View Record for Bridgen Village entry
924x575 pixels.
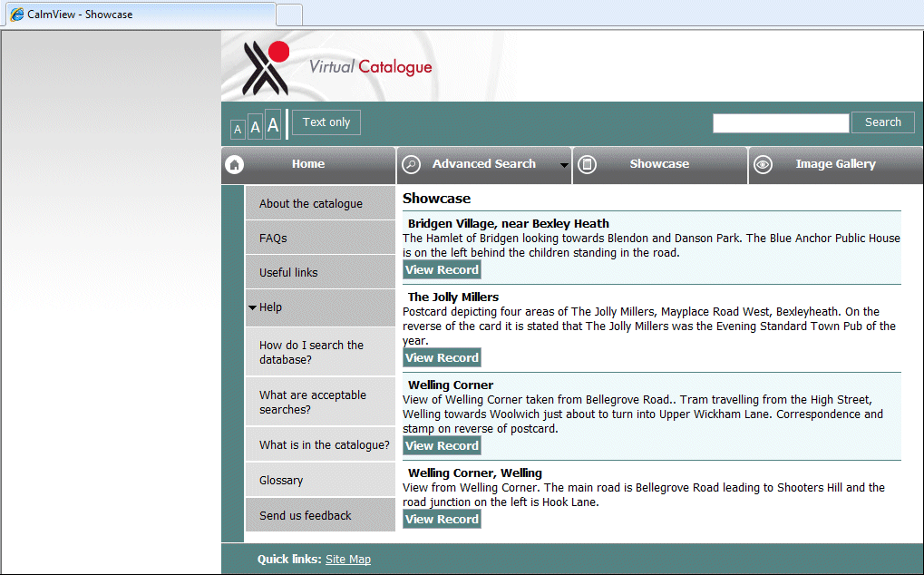point(441,269)
